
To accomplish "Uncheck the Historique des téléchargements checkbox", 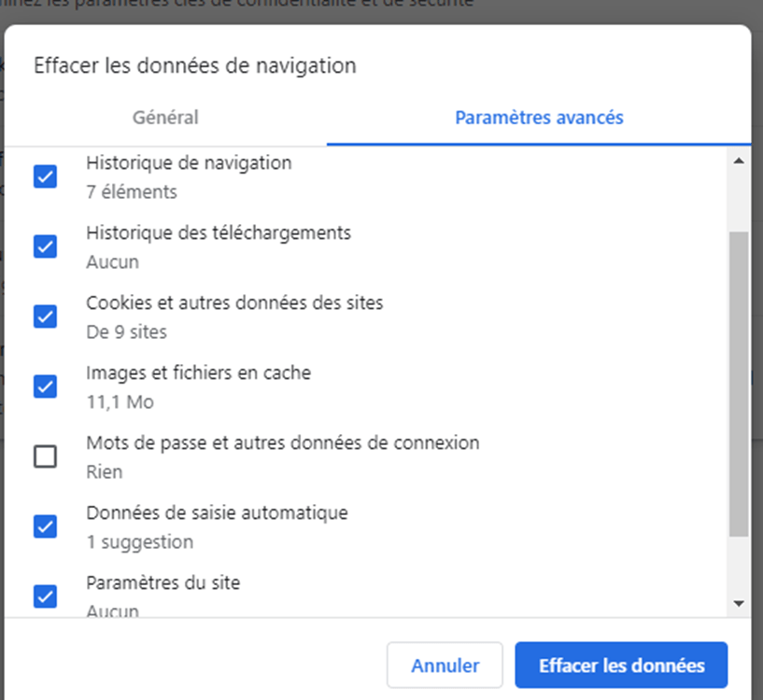I will [45, 246].
